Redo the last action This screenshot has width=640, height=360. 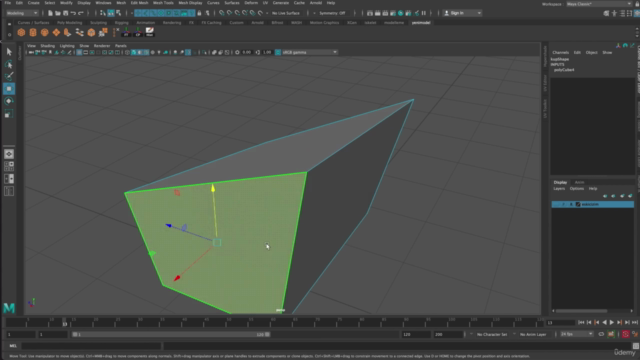coord(81,13)
